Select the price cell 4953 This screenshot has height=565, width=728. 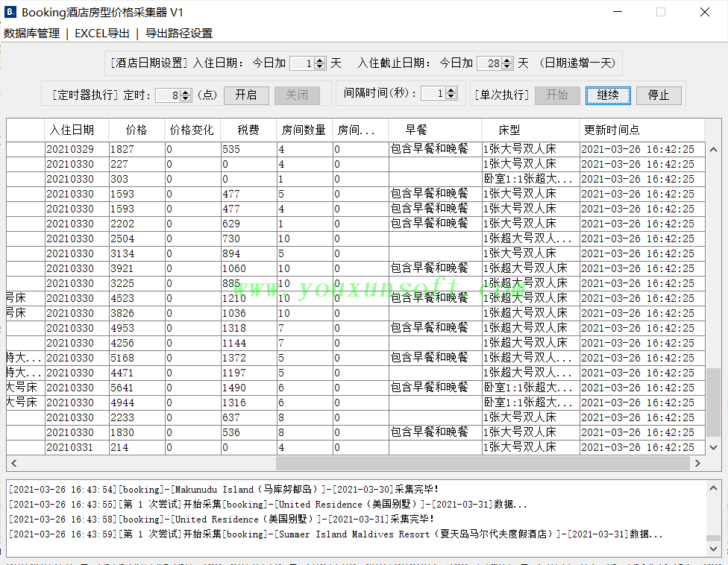click(137, 328)
